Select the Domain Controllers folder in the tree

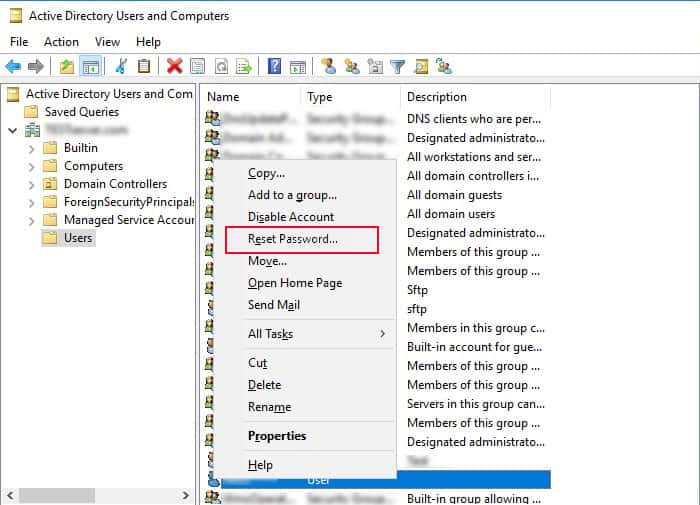116,184
